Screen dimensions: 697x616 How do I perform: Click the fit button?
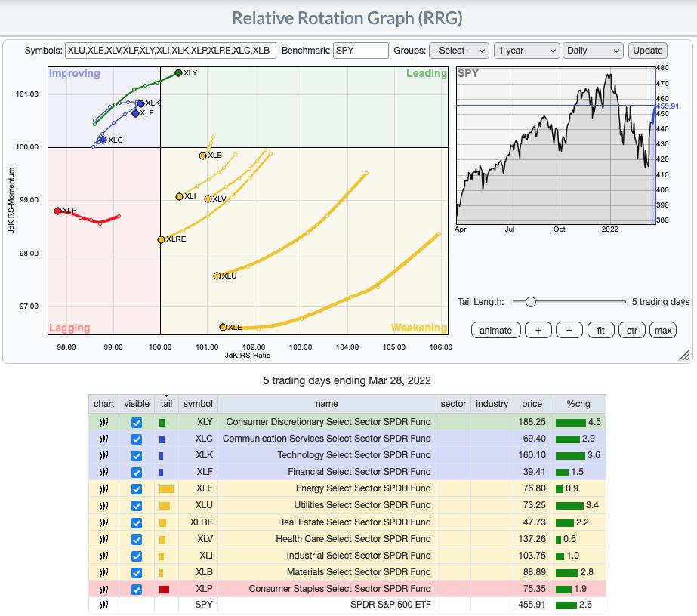click(600, 330)
